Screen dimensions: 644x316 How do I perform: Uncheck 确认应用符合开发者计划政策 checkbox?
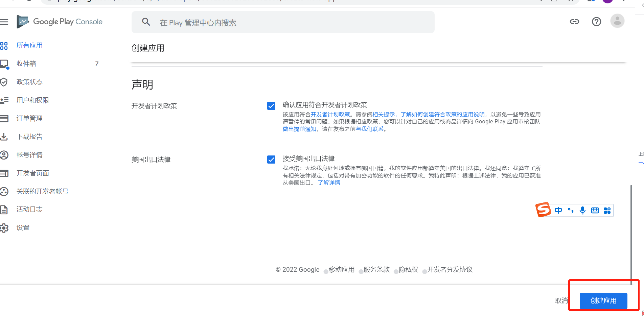tap(271, 106)
